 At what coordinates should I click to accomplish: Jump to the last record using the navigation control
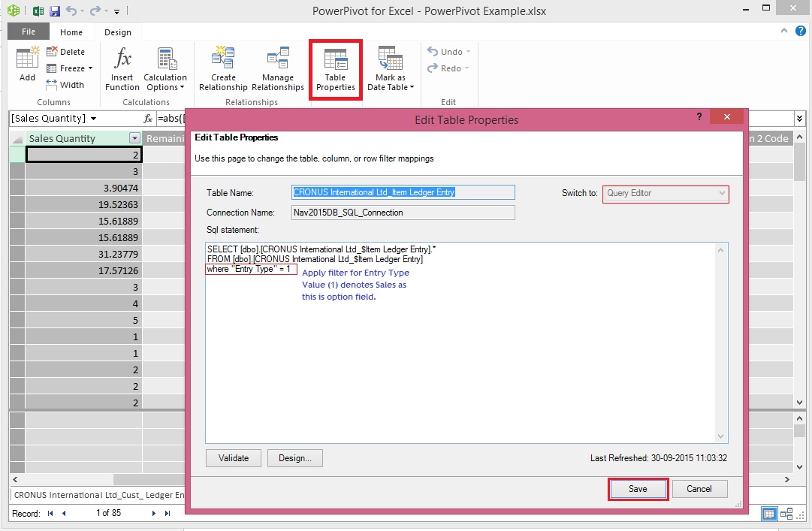point(167,513)
